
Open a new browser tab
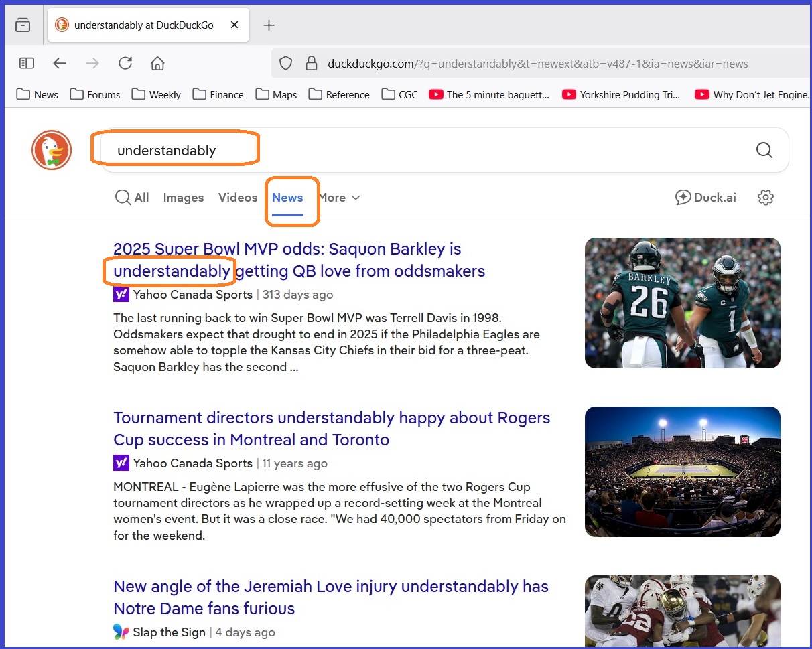click(269, 25)
